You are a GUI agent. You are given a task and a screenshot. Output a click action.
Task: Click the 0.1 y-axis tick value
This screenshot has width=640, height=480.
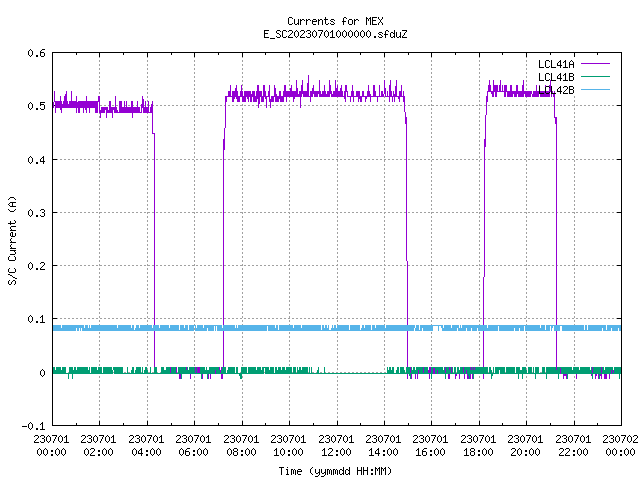(x=36, y=319)
